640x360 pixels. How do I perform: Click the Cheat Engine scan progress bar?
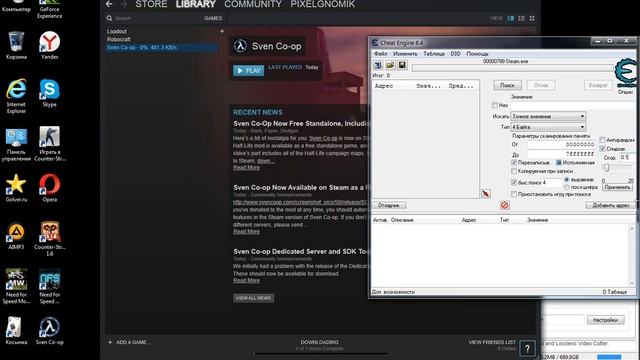click(513, 68)
